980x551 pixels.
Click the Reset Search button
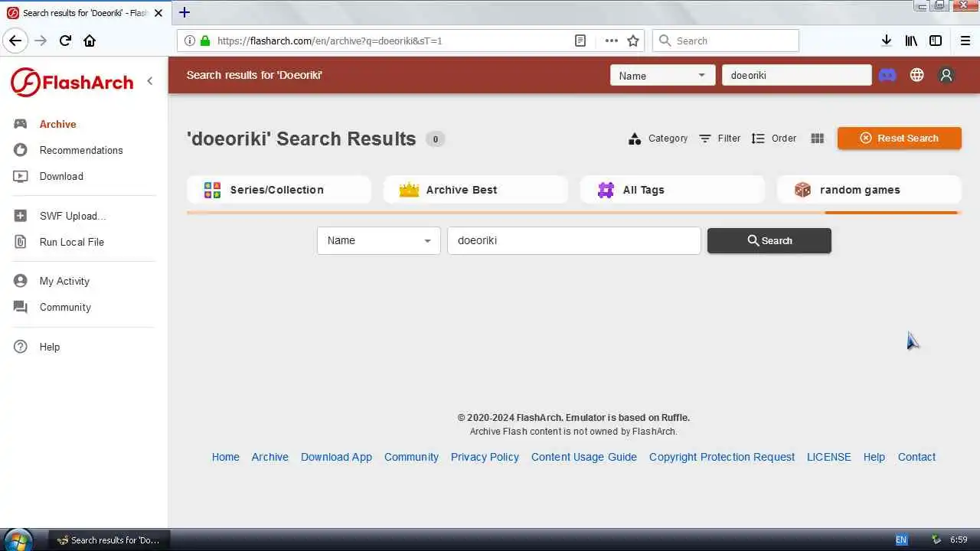pyautogui.click(x=899, y=138)
